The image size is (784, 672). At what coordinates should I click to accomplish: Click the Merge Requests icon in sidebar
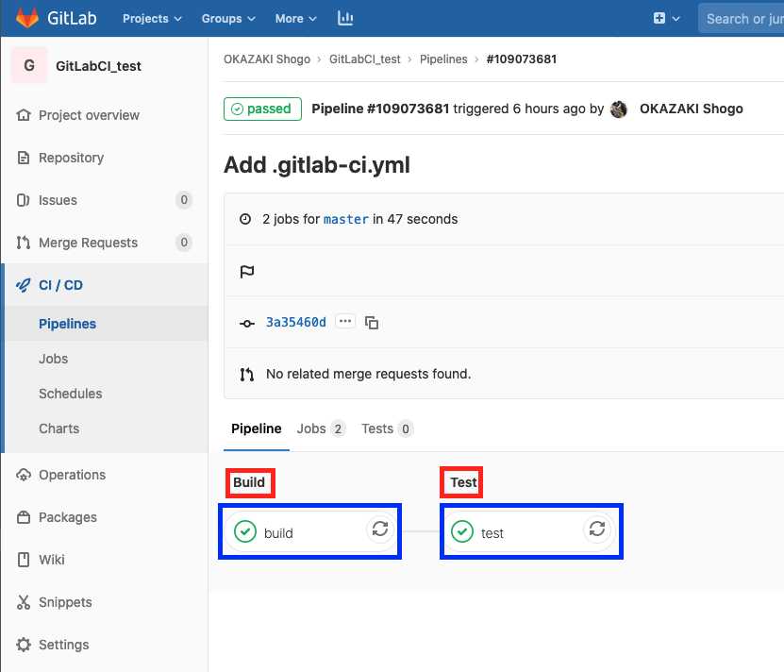23,243
